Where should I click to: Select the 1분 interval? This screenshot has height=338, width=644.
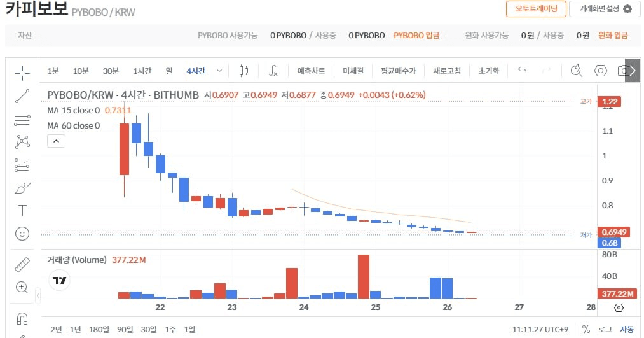[53, 71]
